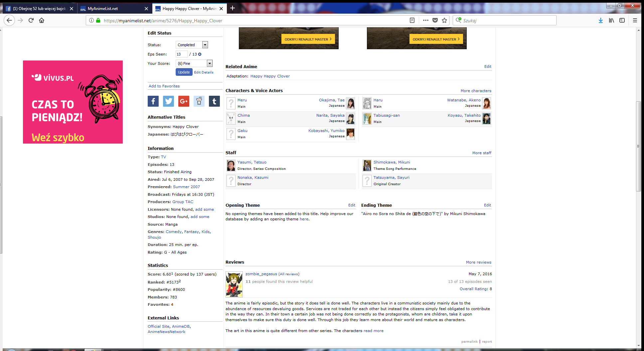Click the Reddit share icon
Image resolution: width=644 pixels, height=351 pixels.
point(199,101)
